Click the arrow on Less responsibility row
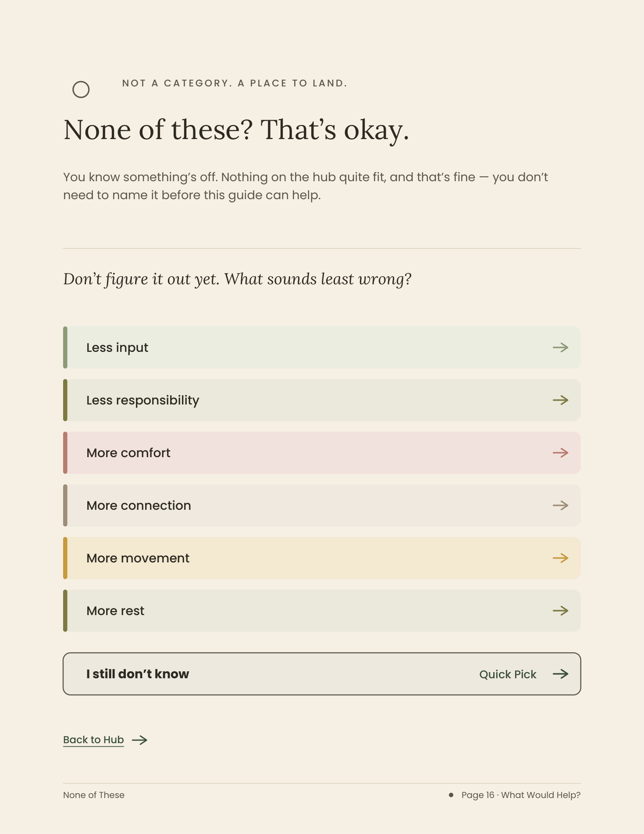Viewport: 644px width, 834px height. click(560, 400)
